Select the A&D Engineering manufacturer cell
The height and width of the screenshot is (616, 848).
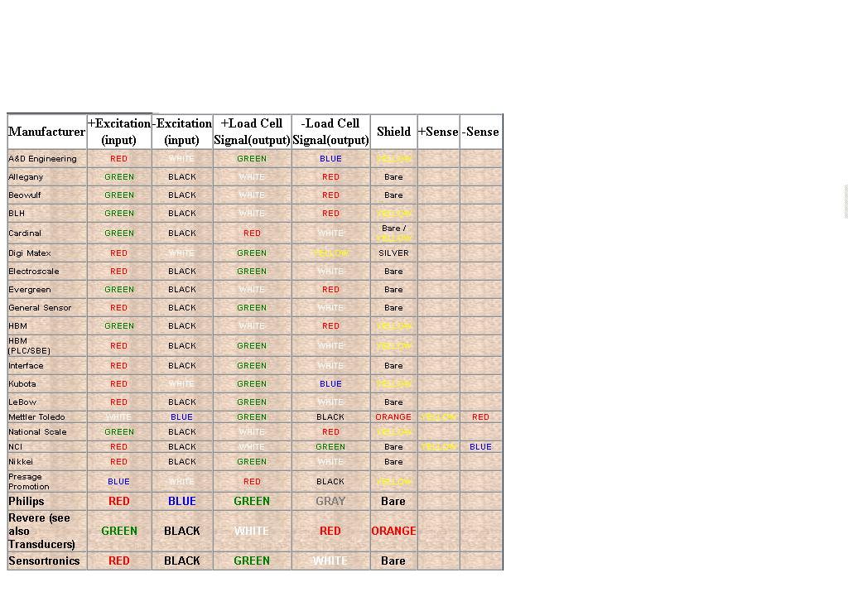coord(42,159)
